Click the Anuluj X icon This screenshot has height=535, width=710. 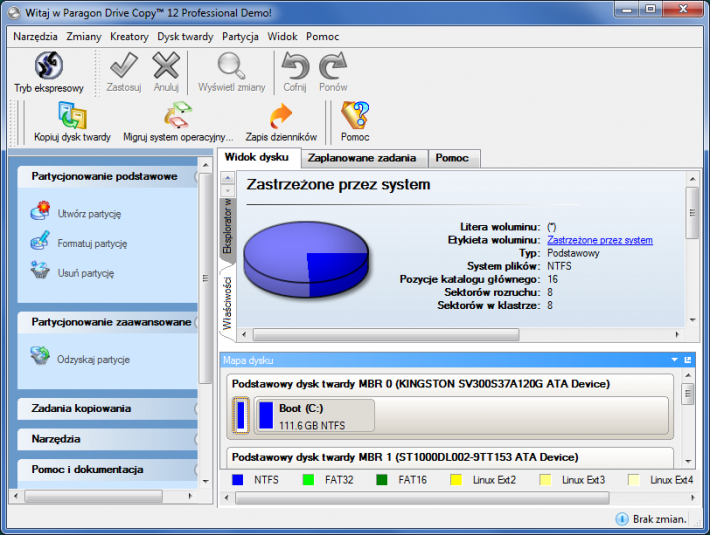[x=166, y=66]
